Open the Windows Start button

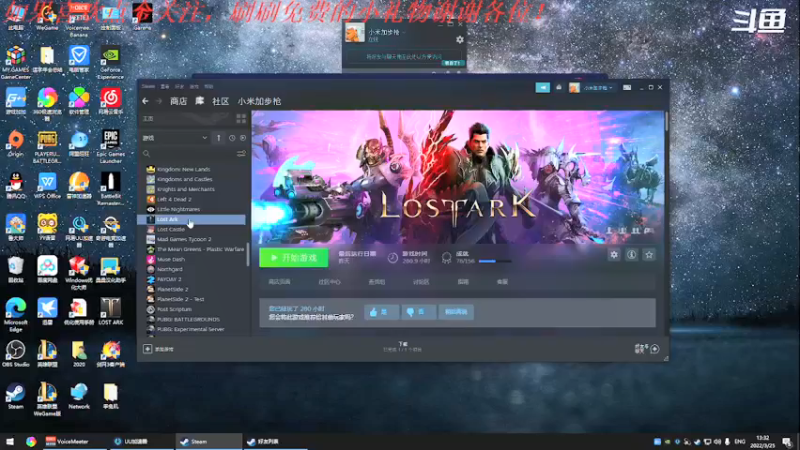10,441
